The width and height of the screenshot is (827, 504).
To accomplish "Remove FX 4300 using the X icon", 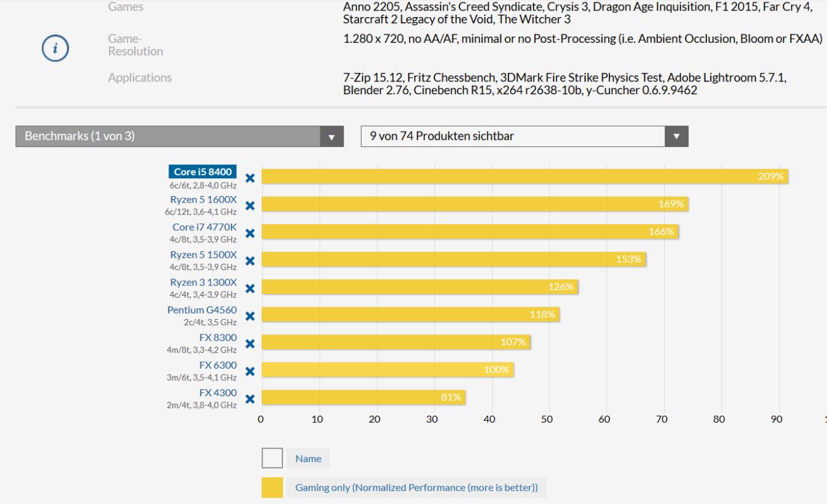I will pyautogui.click(x=249, y=399).
